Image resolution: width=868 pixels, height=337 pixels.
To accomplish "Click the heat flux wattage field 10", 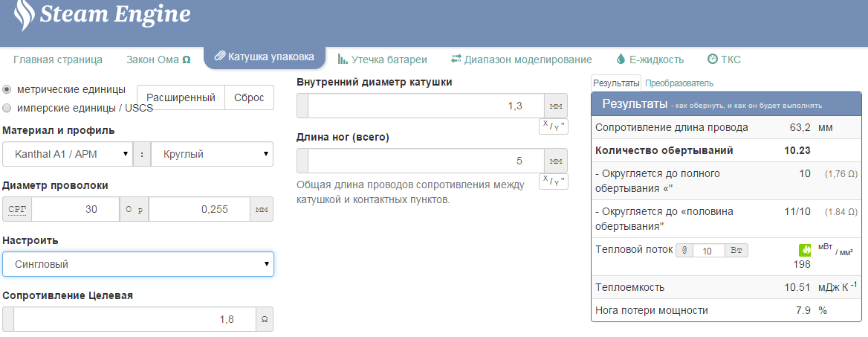I will coord(708,251).
